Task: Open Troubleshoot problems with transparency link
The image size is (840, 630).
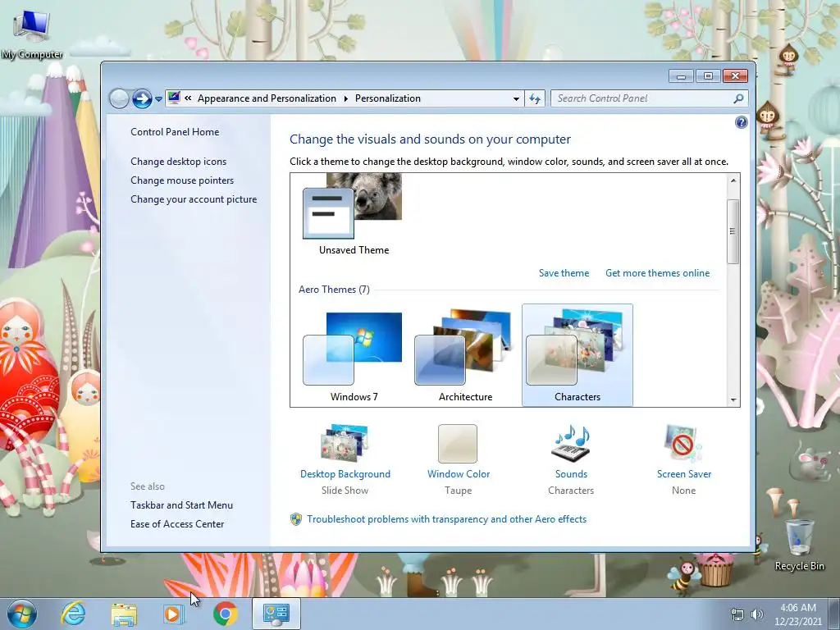Action: tap(447, 519)
